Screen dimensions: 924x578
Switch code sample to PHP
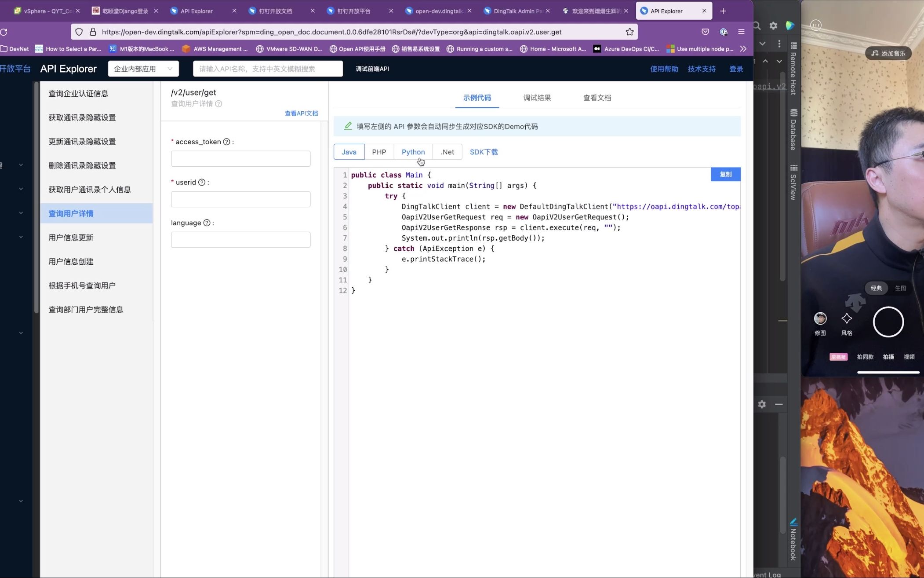[378, 152]
